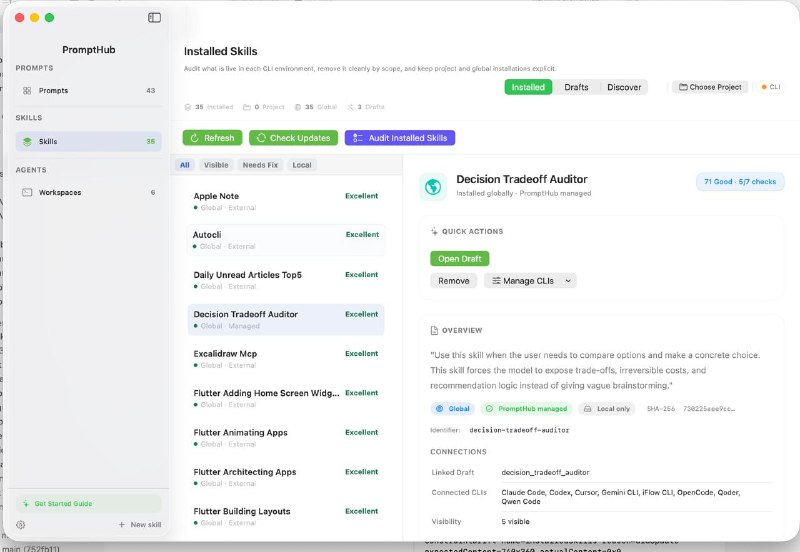Click the Overview document icon

434,331
